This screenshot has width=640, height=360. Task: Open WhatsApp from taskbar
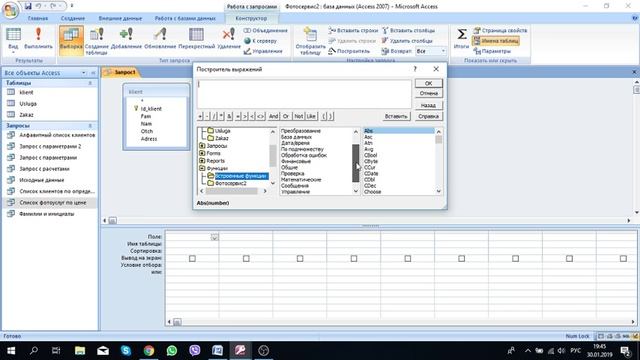[172, 351]
